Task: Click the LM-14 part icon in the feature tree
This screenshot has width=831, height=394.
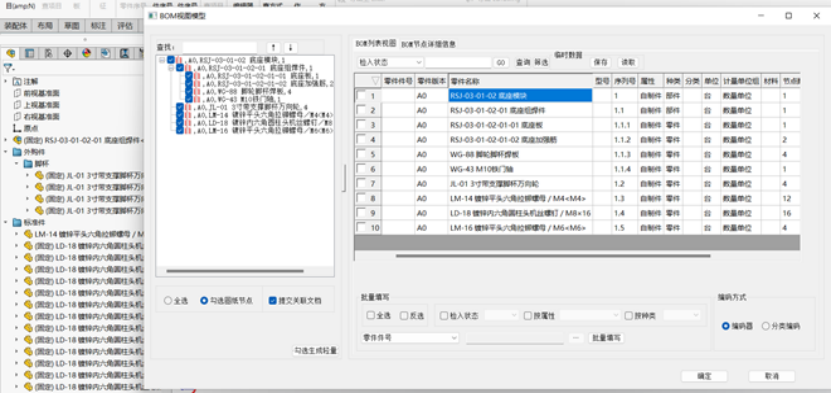Action: pyautogui.click(x=28, y=234)
